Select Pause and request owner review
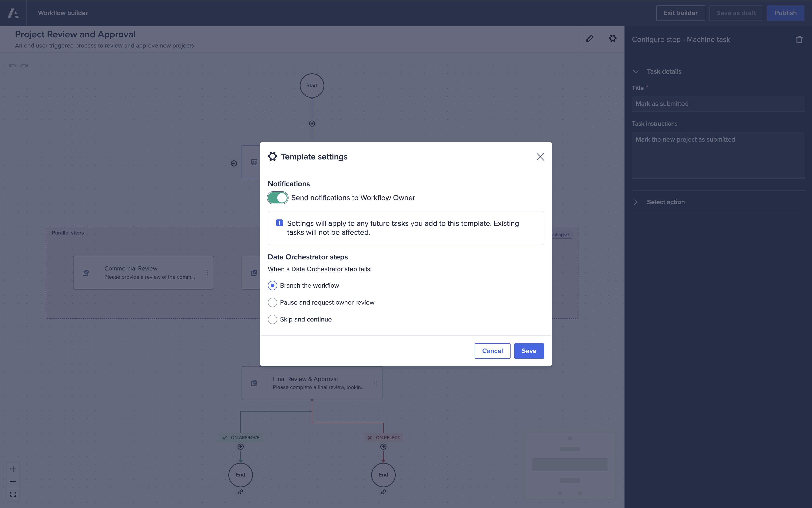The width and height of the screenshot is (812, 508). coord(272,302)
